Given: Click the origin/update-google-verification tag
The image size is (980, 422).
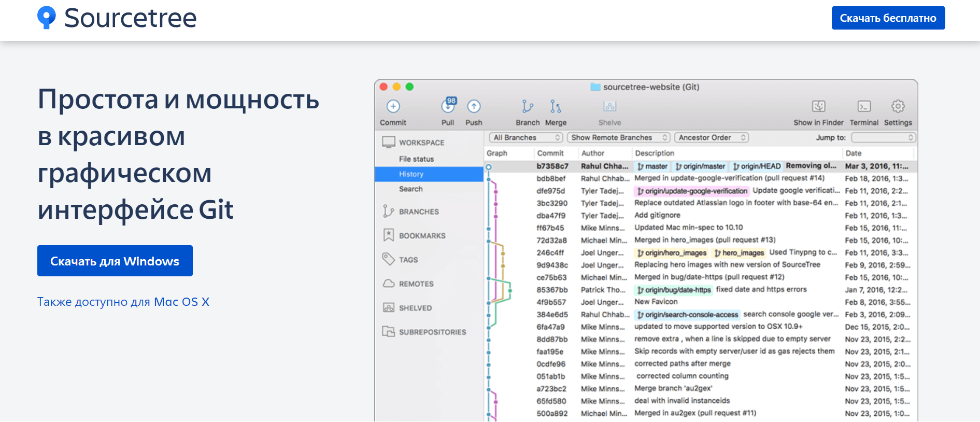Looking at the screenshot, I should 692,191.
